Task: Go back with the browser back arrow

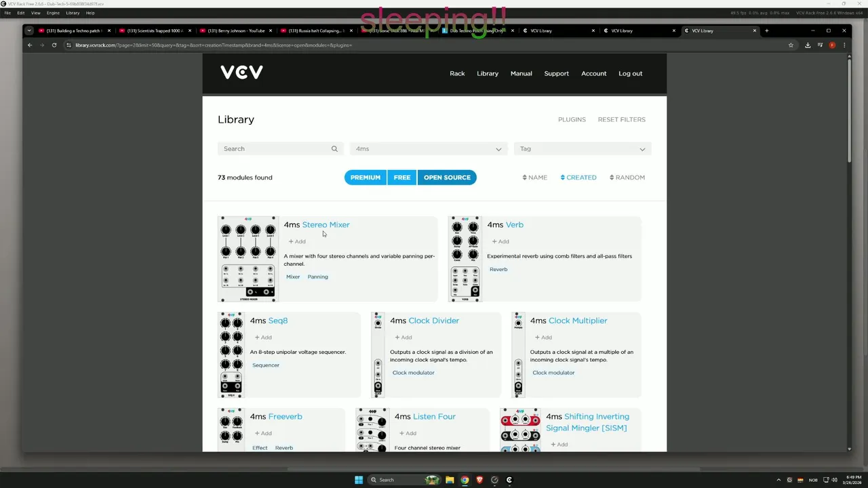Action: (x=30, y=45)
